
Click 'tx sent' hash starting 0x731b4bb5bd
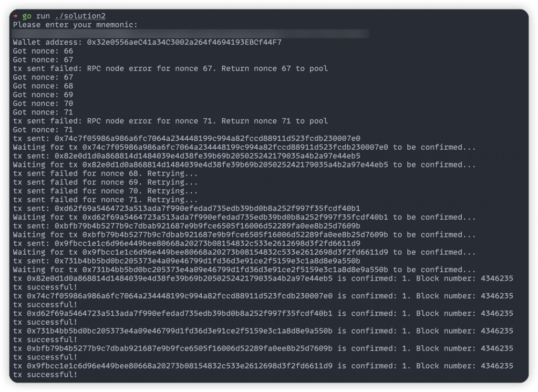[208, 261]
